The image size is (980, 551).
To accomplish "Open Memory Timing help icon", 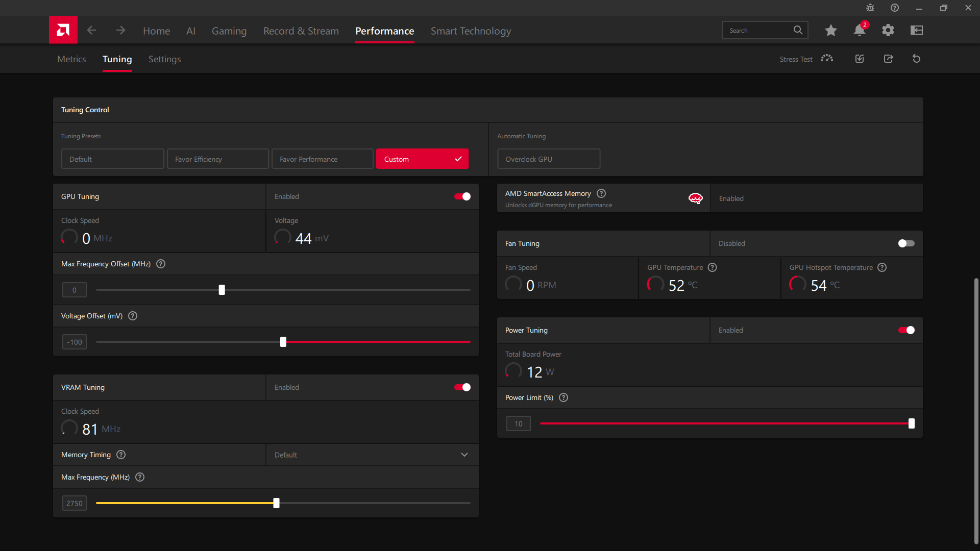I will (x=121, y=455).
